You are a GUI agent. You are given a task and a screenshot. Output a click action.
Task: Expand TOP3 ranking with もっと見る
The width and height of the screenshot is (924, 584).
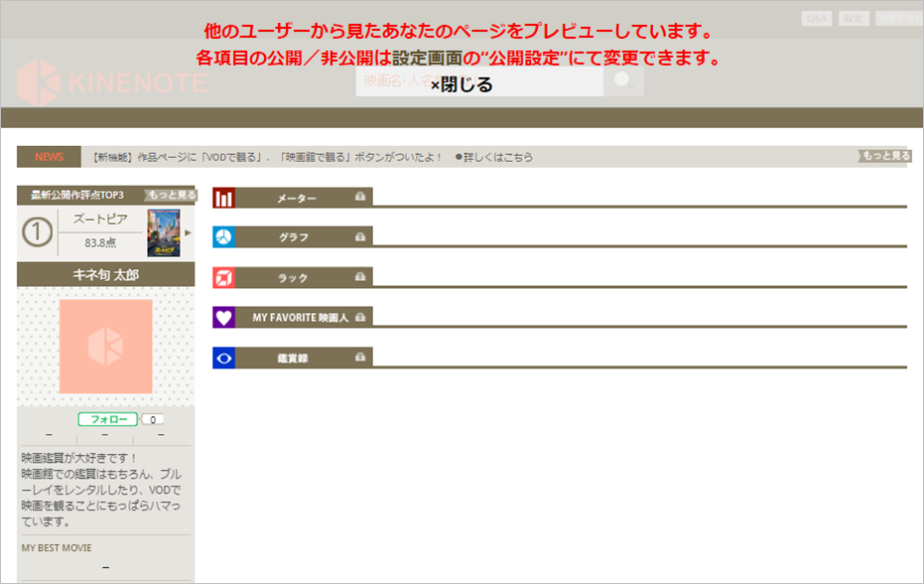[171, 195]
